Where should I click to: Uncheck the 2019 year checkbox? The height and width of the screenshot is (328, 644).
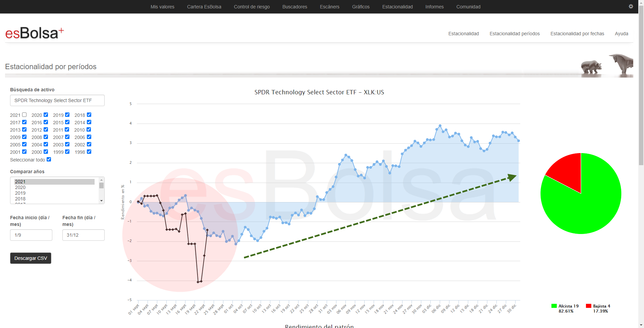tap(67, 115)
